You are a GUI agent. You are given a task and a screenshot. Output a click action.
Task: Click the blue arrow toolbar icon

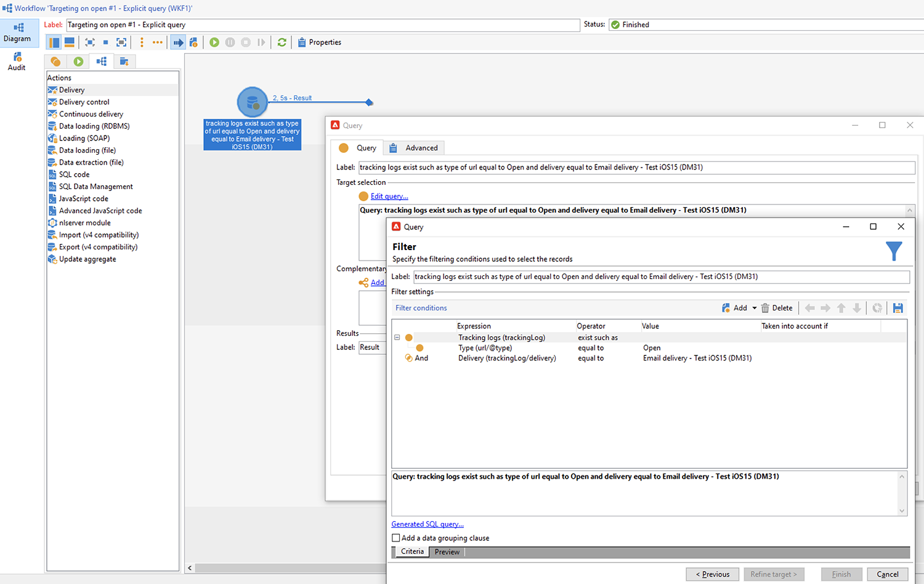click(x=178, y=43)
